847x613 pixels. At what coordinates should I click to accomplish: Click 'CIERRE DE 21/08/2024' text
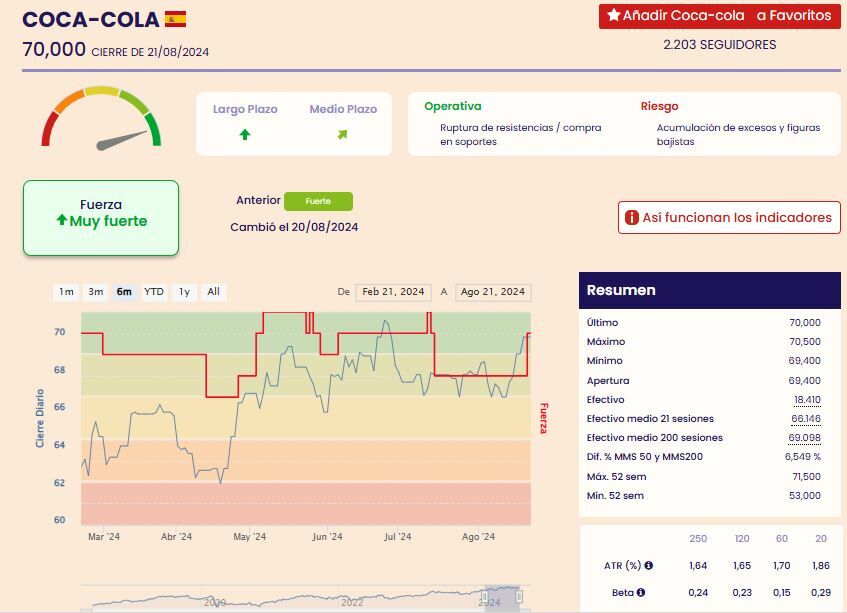point(150,52)
